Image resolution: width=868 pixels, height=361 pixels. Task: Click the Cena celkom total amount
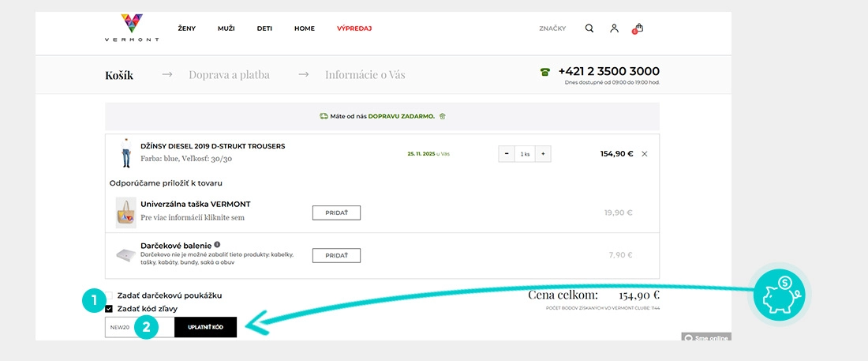(639, 295)
